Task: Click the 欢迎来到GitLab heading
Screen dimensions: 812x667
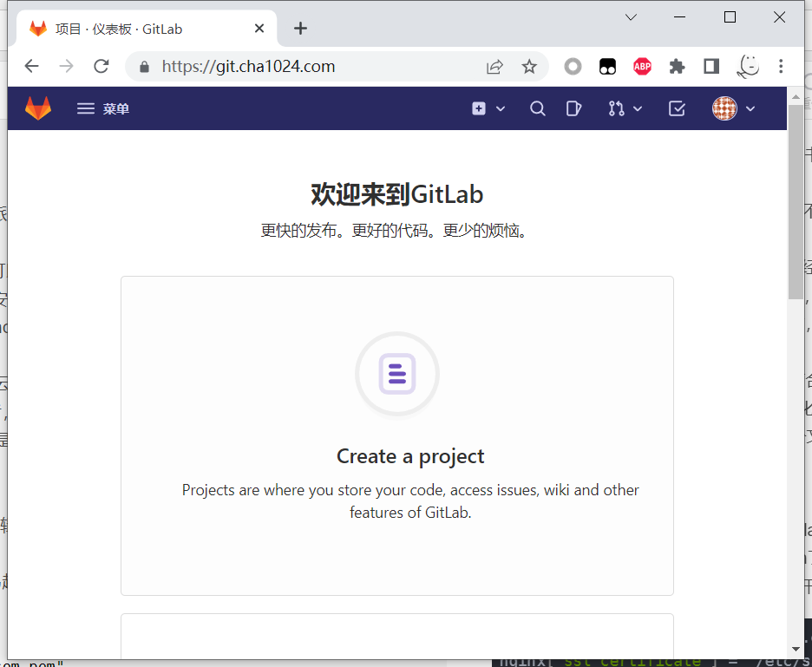Action: pyautogui.click(x=397, y=194)
